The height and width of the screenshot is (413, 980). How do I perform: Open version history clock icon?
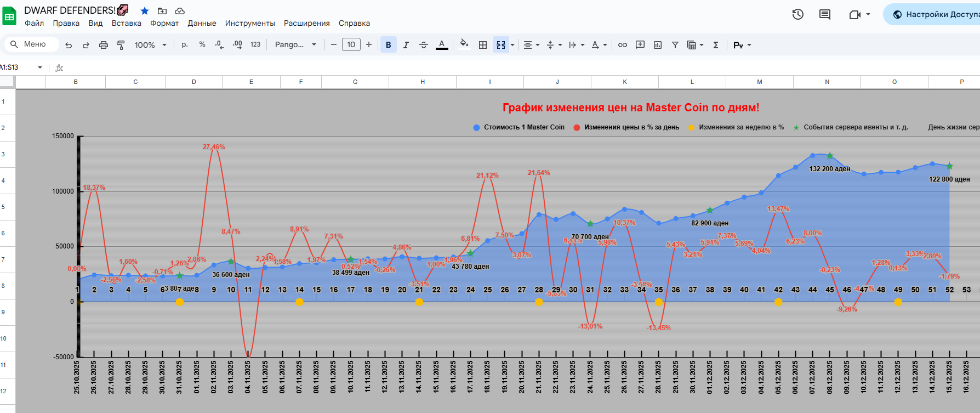(798, 14)
